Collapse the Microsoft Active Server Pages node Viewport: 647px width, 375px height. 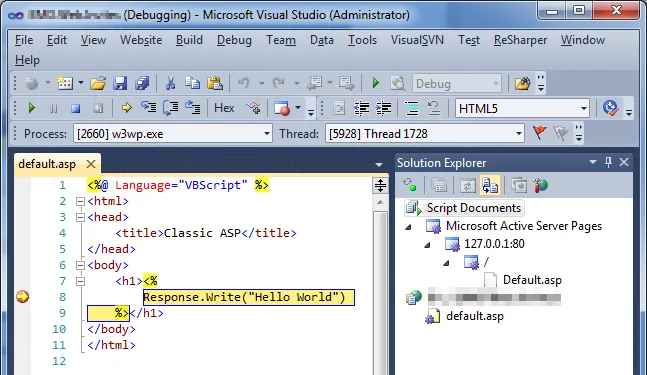pos(409,227)
